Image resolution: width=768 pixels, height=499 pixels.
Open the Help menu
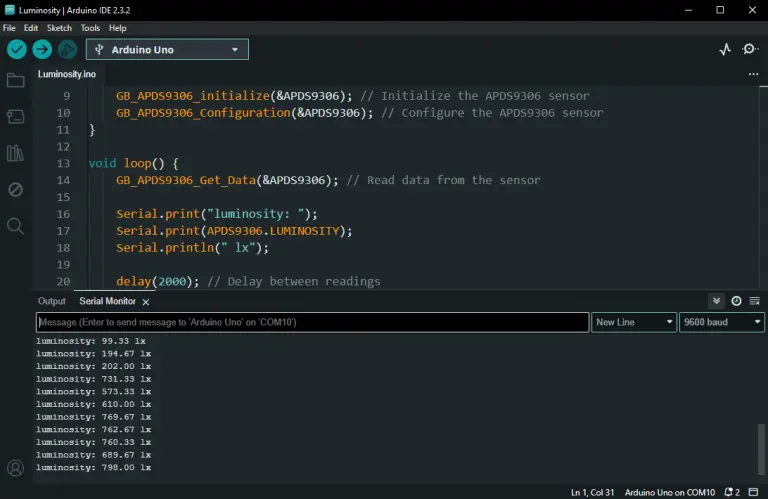coord(118,28)
